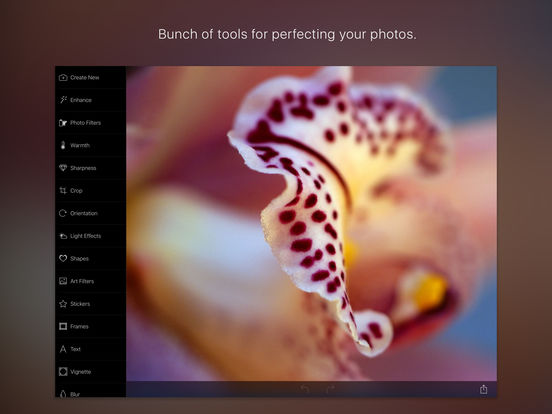Tap the orchid photo canvas
Viewport: 552px width, 414px height.
312,223
